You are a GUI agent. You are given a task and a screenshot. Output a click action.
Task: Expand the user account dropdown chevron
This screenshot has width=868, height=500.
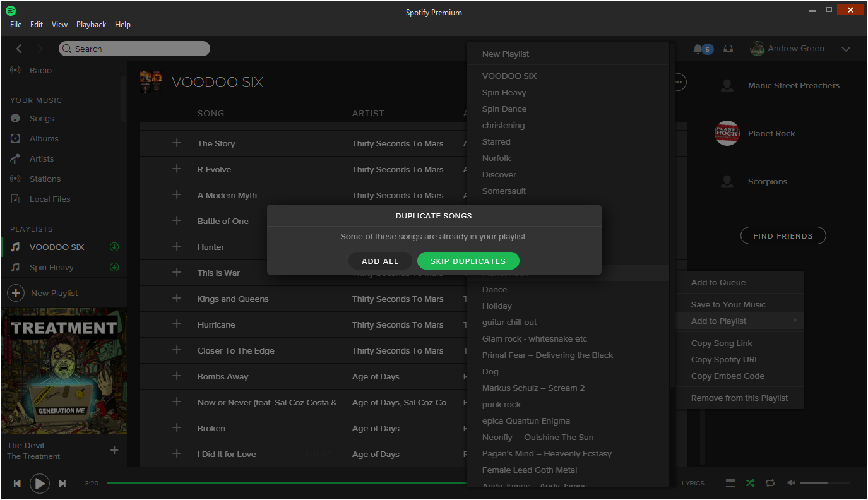point(846,49)
